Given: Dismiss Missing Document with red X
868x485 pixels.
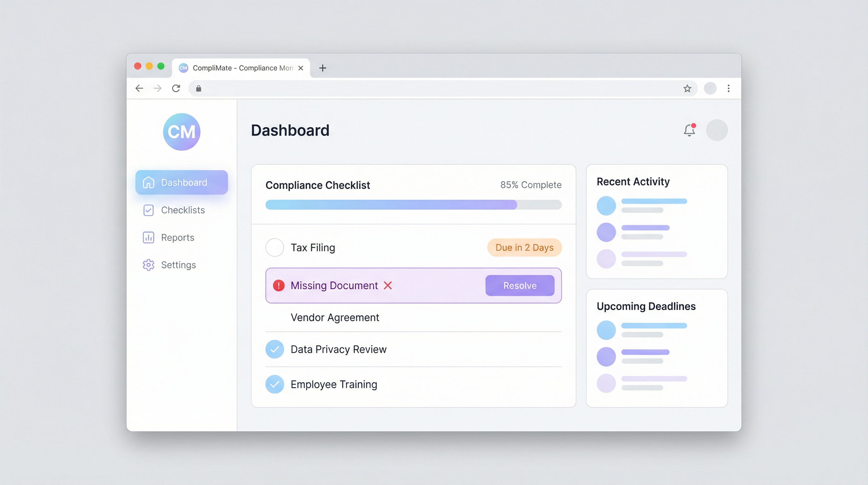Looking at the screenshot, I should (x=388, y=285).
